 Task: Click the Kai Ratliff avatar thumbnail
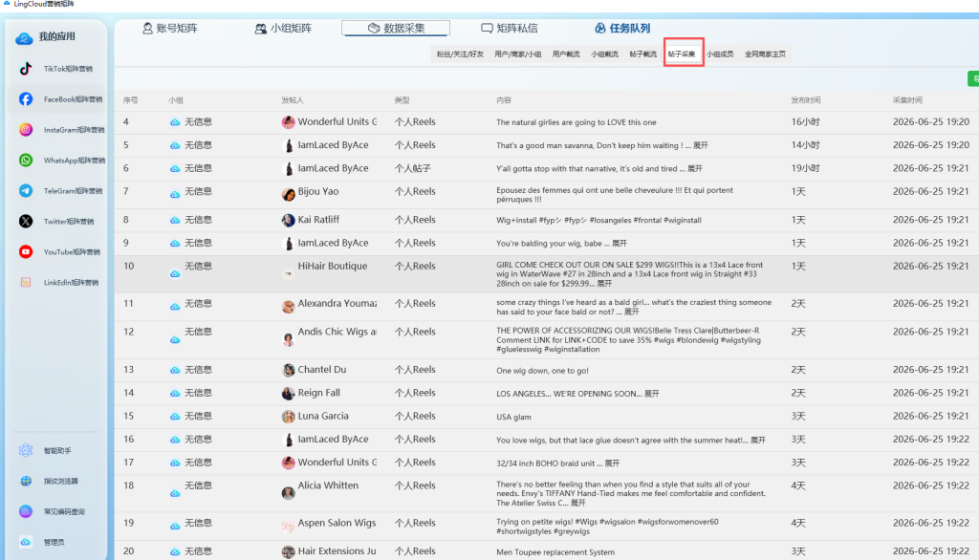(x=288, y=220)
